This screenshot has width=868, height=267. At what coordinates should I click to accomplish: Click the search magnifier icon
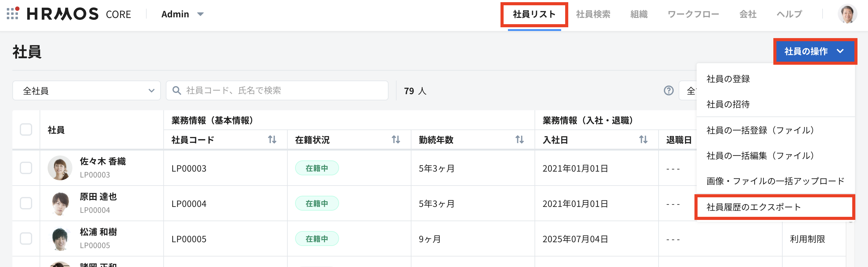177,90
